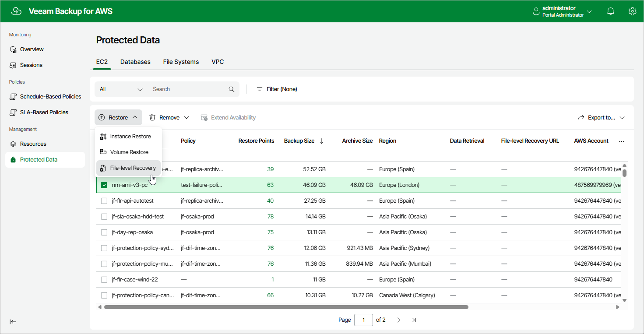This screenshot has width=644, height=334.
Task: Check the jf-sla-osaka-hdd-test row checkbox
Action: click(104, 217)
